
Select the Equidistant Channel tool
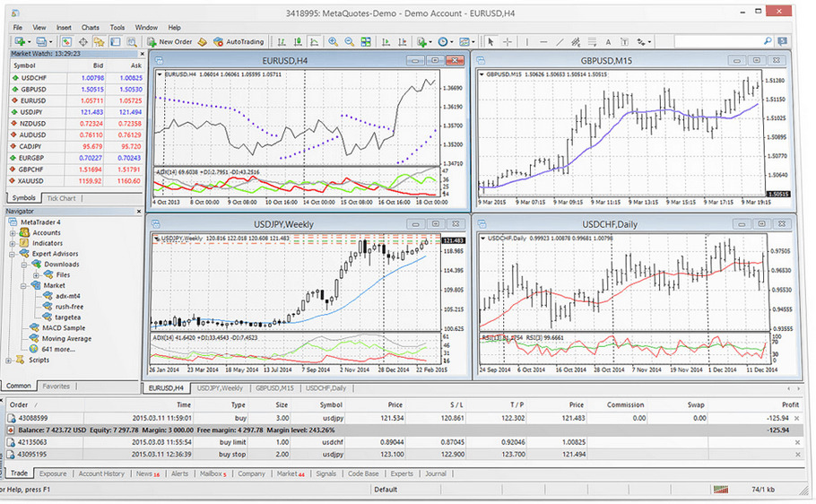pyautogui.click(x=576, y=41)
